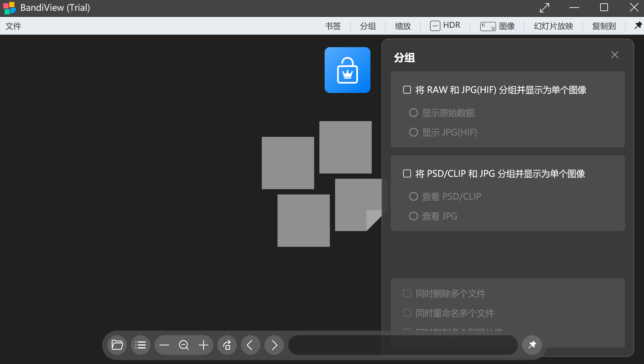Click the BandiView logo icon
The image size is (644, 364).
click(x=9, y=8)
